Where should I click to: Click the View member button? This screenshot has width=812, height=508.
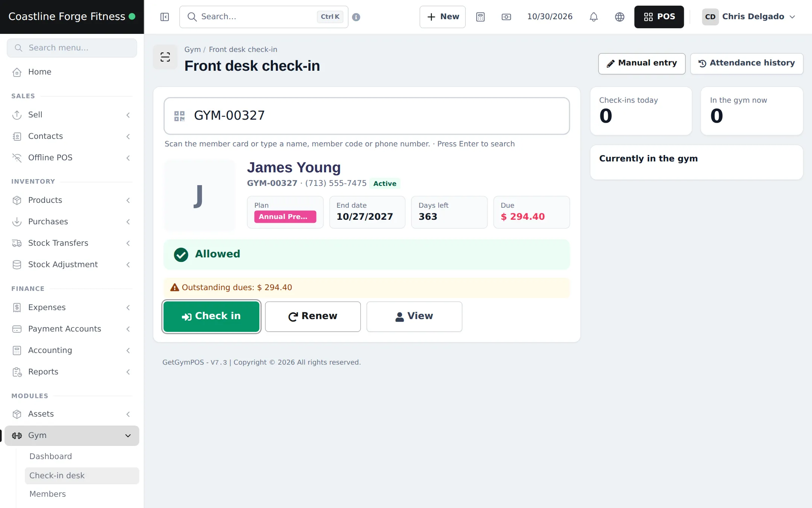[414, 316]
